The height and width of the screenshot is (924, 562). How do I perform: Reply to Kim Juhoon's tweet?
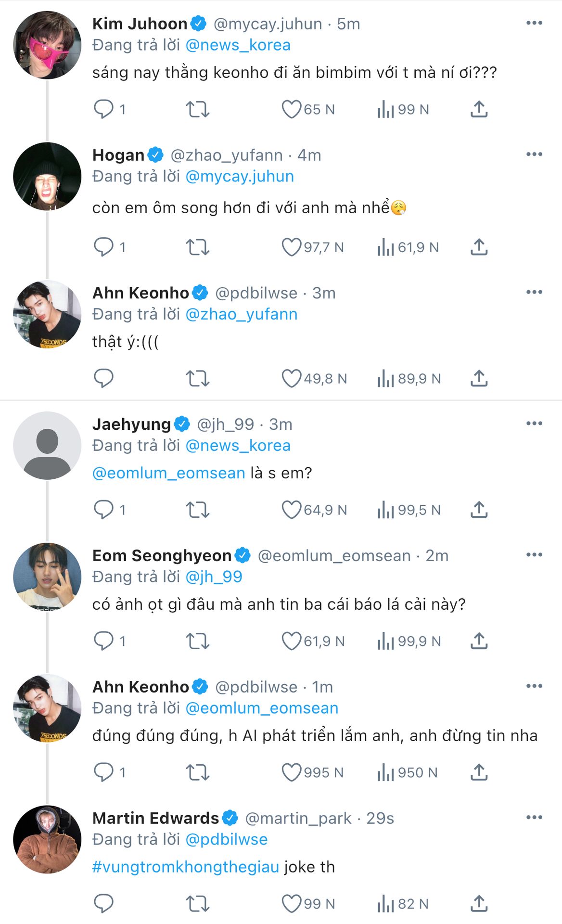click(x=103, y=109)
